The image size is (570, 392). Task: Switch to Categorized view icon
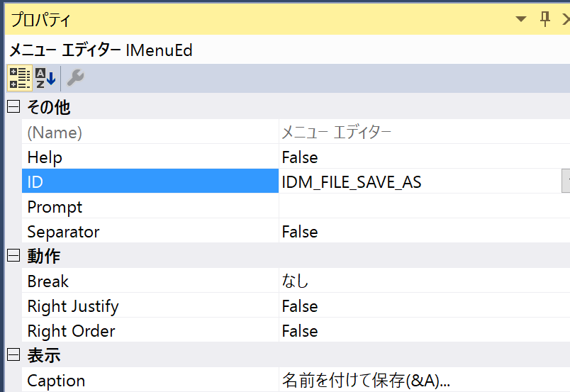[x=20, y=78]
